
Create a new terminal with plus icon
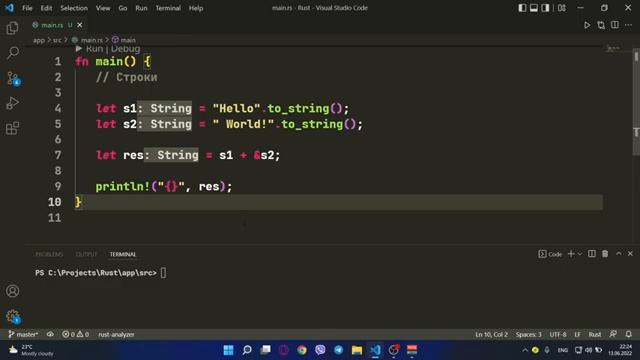click(x=571, y=254)
